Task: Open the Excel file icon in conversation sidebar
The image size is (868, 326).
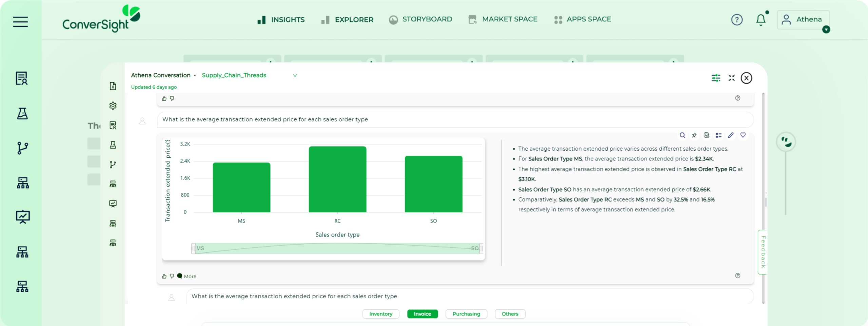Action: (x=113, y=86)
